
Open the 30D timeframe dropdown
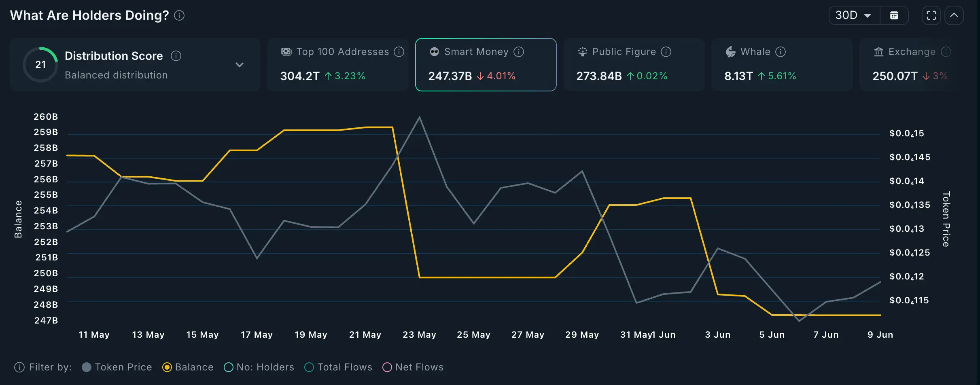853,15
